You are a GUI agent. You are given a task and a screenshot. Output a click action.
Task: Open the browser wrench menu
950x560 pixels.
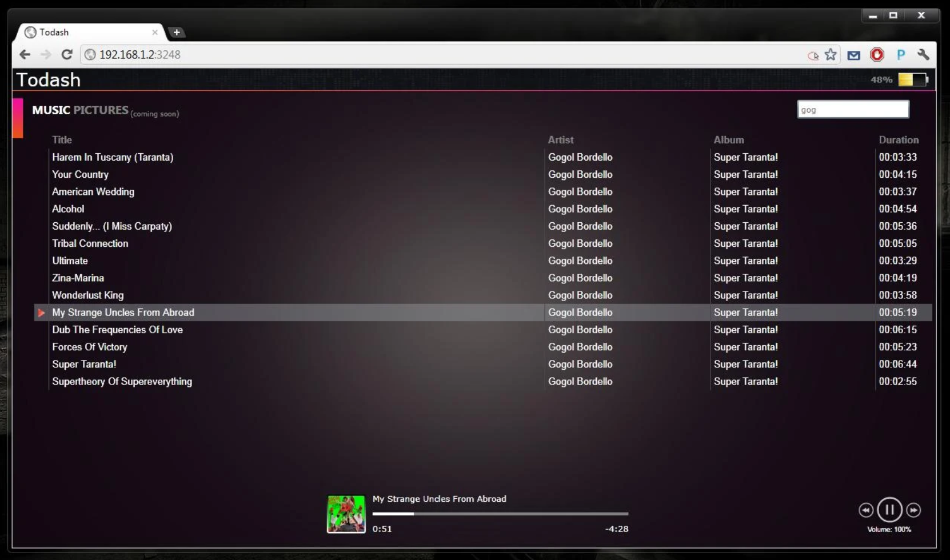tap(923, 54)
